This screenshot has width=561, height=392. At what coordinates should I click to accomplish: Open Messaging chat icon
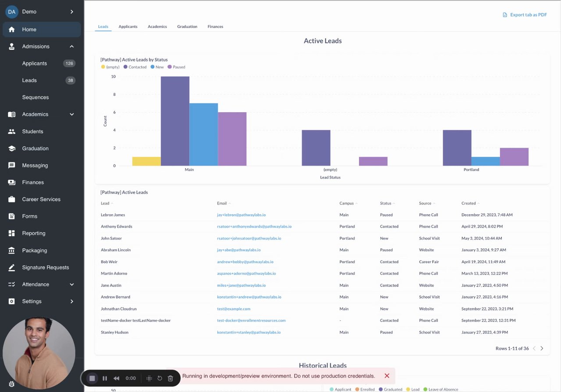click(12, 166)
